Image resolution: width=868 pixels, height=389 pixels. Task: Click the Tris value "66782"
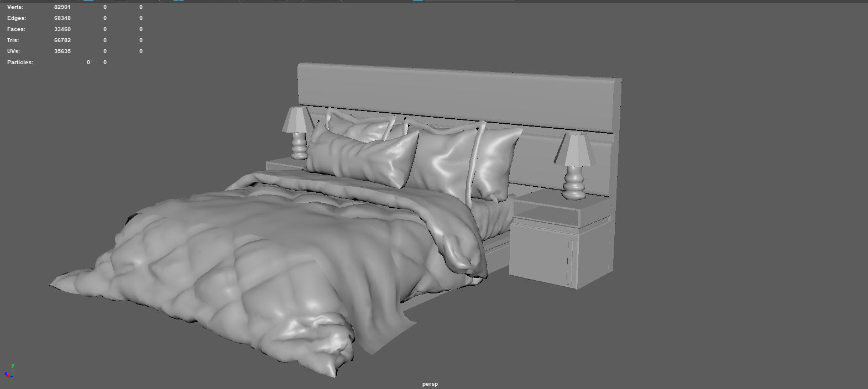pyautogui.click(x=62, y=40)
